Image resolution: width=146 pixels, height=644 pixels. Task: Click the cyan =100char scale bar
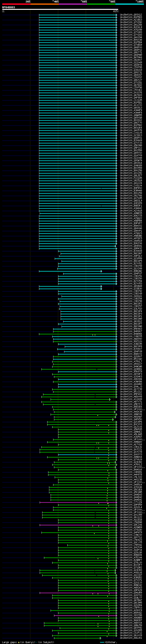[x=102, y=642]
